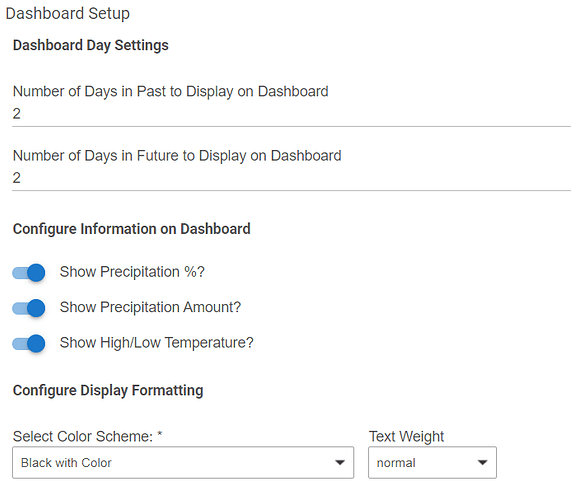571x500 pixels.
Task: Focus the Days in Future input field
Action: click(291, 178)
